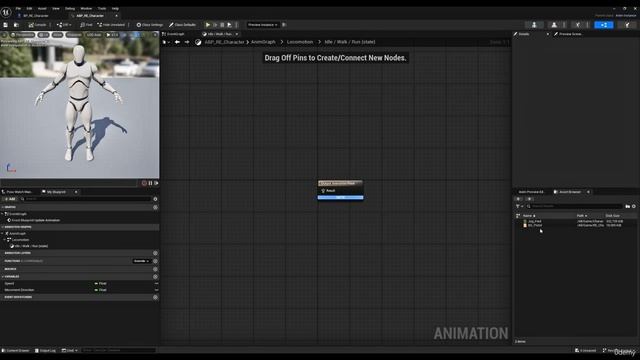Image resolution: width=640 pixels, height=360 pixels.
Task: Open the File menu
Action: 18,8
